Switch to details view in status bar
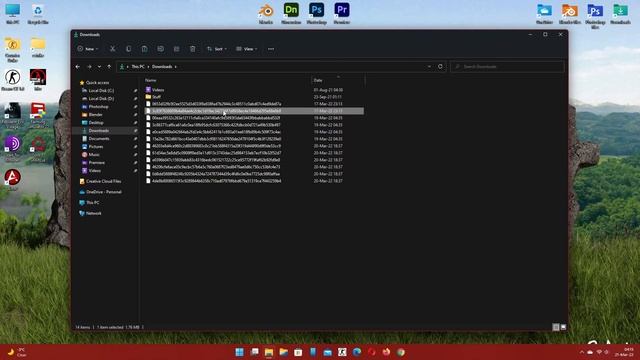The width and height of the screenshot is (640, 360). click(556, 327)
